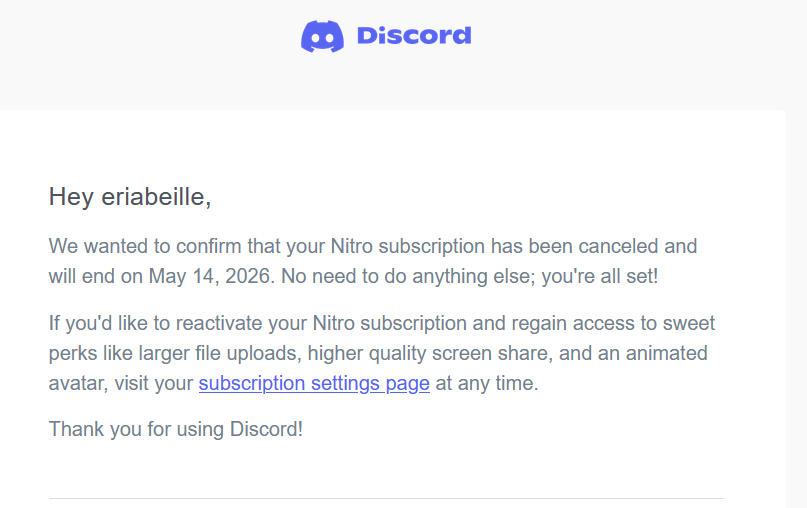Click the horizontal divider line below the message
The image size is (807, 508).
pyautogui.click(x=386, y=498)
